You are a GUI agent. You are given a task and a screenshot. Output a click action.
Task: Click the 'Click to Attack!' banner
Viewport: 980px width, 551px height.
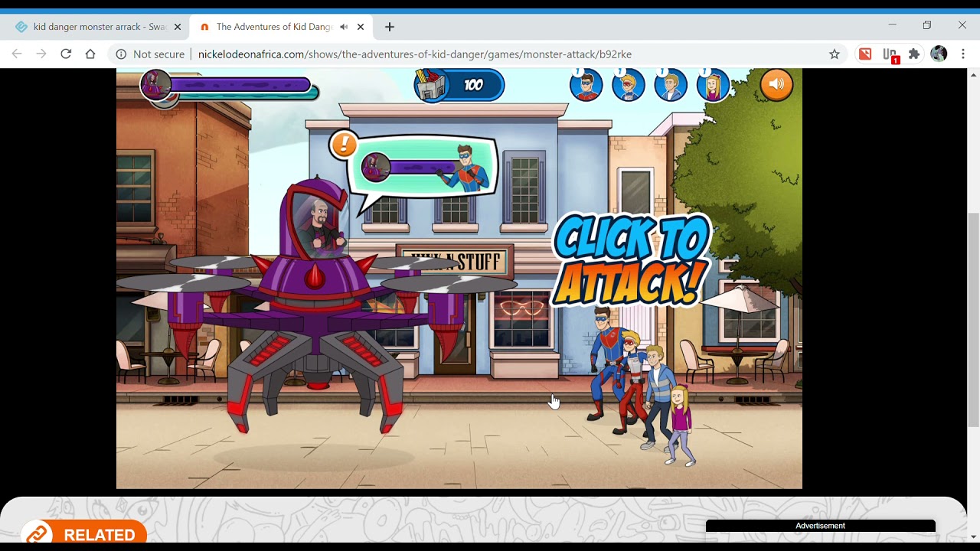point(631,260)
